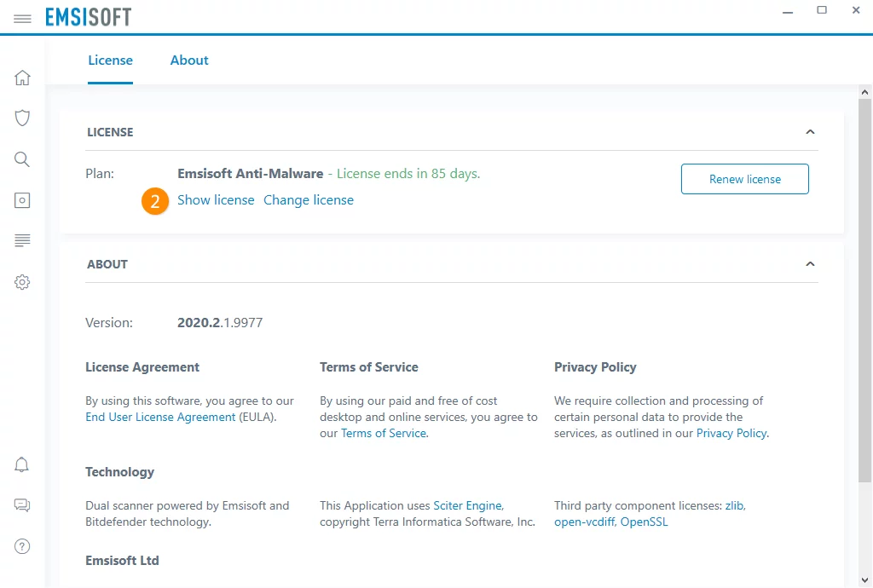The image size is (873, 588).
Task: Minimize the Emsisoft window
Action: point(787,11)
